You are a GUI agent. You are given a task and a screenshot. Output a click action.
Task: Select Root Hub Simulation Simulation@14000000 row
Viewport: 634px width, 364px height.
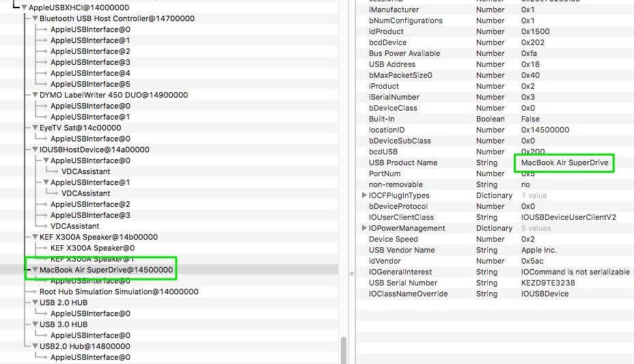point(169,292)
